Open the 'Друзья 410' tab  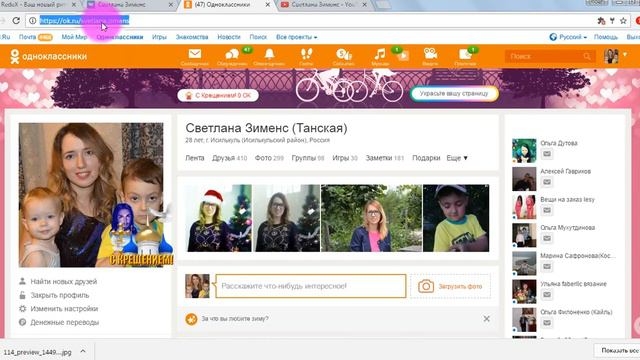click(x=229, y=158)
